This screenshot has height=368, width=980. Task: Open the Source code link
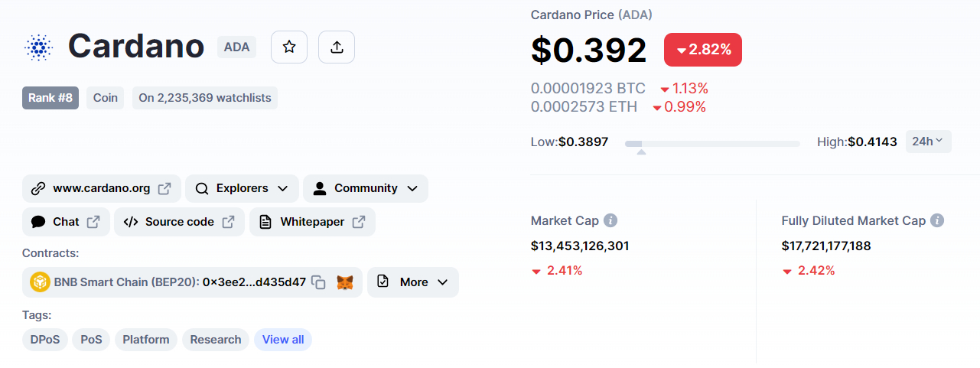click(179, 222)
